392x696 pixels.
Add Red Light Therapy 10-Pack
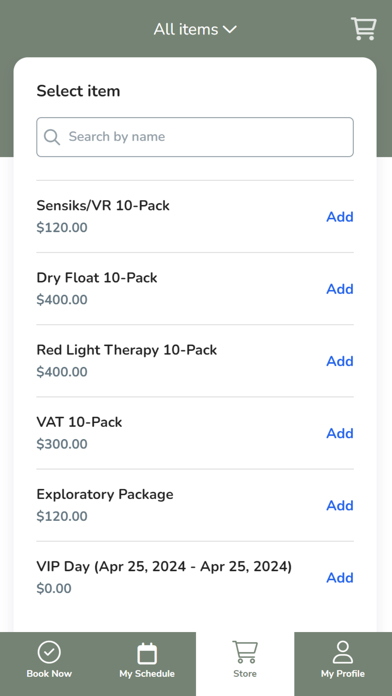click(x=340, y=361)
